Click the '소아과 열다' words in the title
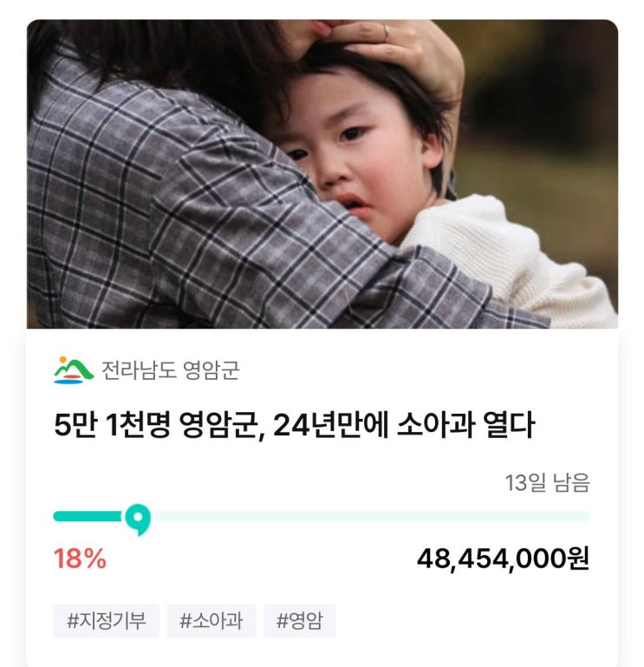644x667 pixels. pyautogui.click(x=465, y=424)
